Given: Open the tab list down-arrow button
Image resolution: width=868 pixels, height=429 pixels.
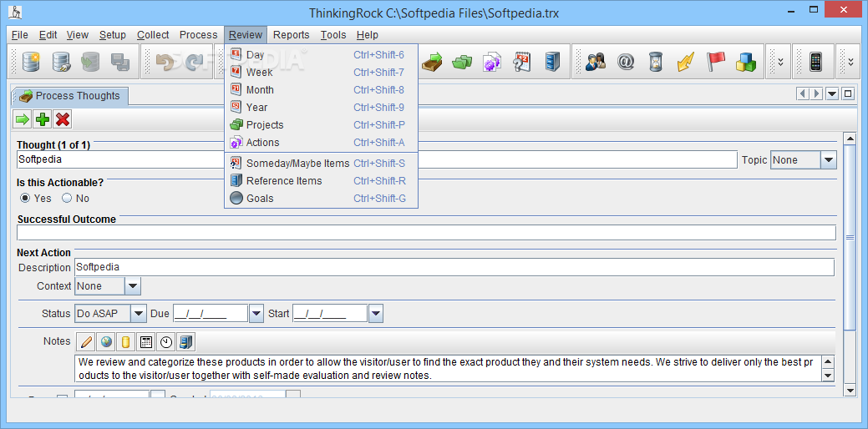Looking at the screenshot, I should point(832,94).
